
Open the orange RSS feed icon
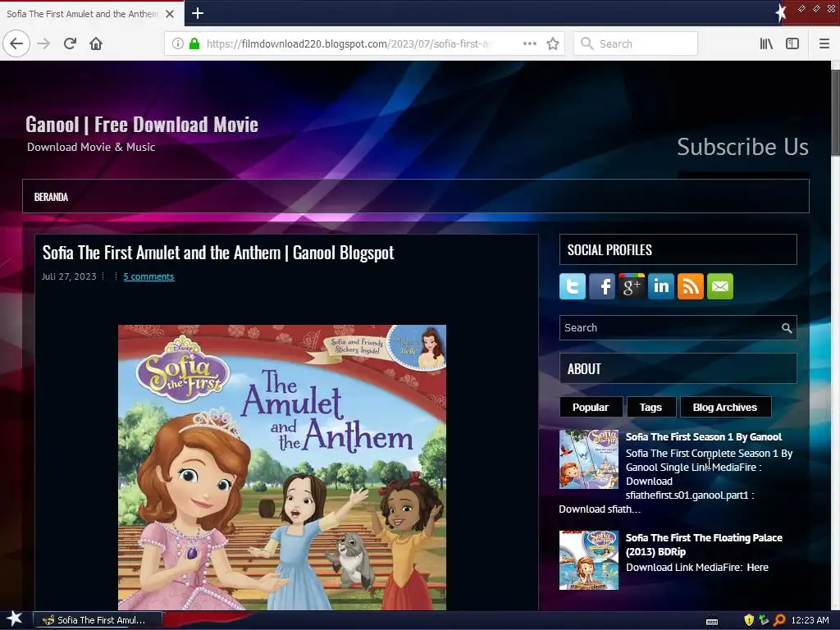690,286
